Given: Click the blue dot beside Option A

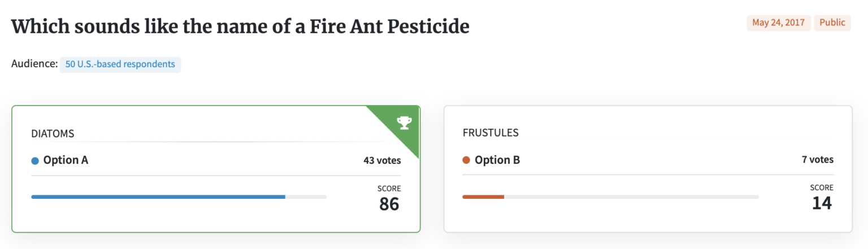Looking at the screenshot, I should click(x=35, y=161).
